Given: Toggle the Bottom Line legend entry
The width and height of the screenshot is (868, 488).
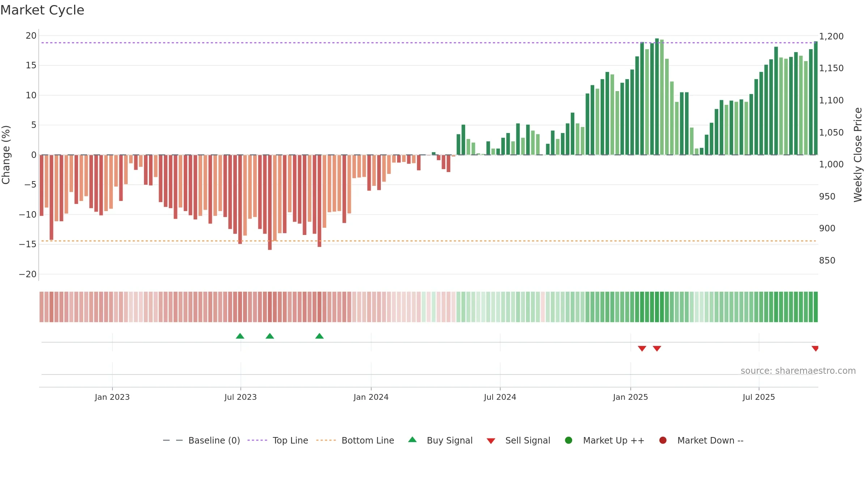Looking at the screenshot, I should [355, 440].
